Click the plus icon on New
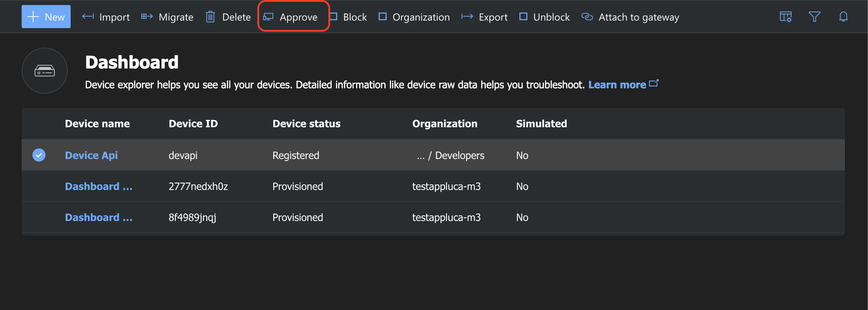Screen dimensions: 868x310 pyautogui.click(x=33, y=17)
